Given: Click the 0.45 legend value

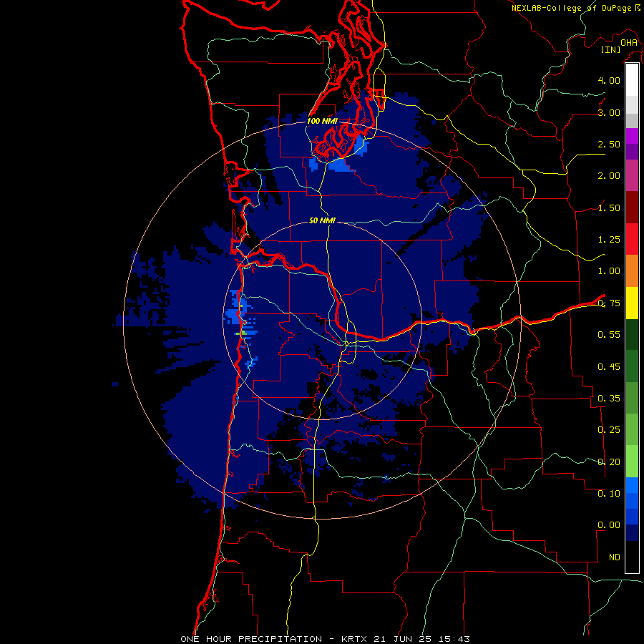Looking at the screenshot, I should point(609,367).
